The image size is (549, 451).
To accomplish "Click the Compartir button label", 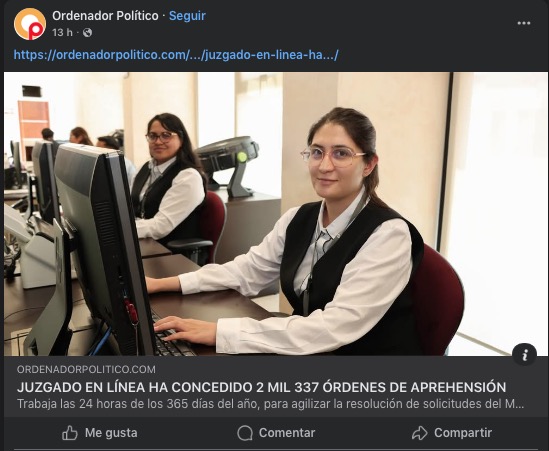I will [x=463, y=433].
